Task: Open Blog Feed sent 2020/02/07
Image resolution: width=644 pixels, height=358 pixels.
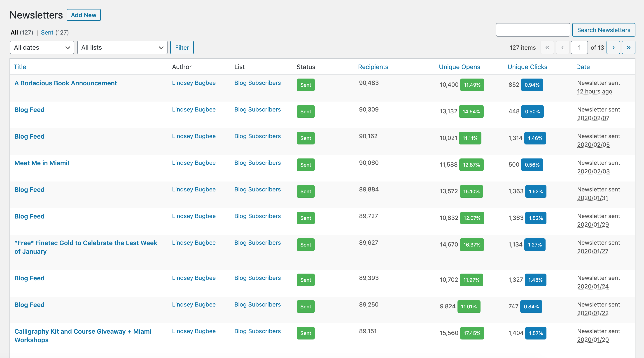Action: [x=30, y=110]
